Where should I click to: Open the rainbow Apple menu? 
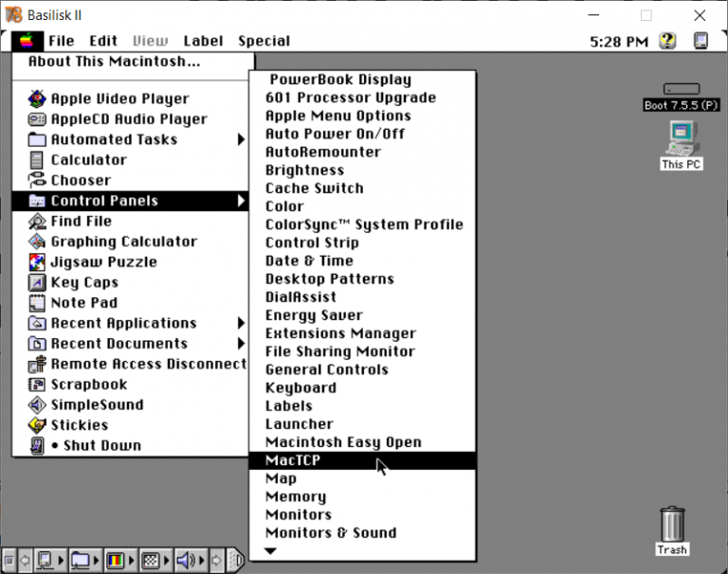pos(27,42)
